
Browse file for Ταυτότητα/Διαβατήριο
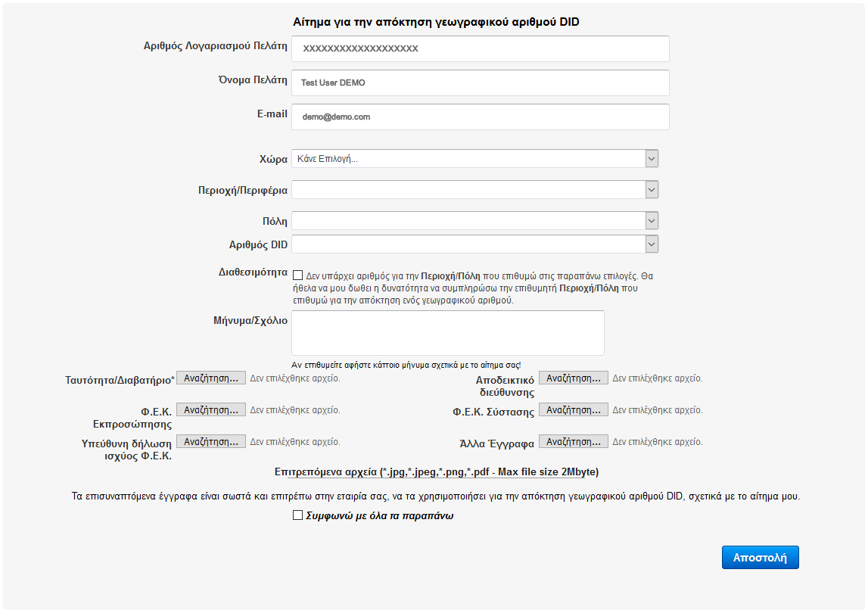(x=211, y=378)
